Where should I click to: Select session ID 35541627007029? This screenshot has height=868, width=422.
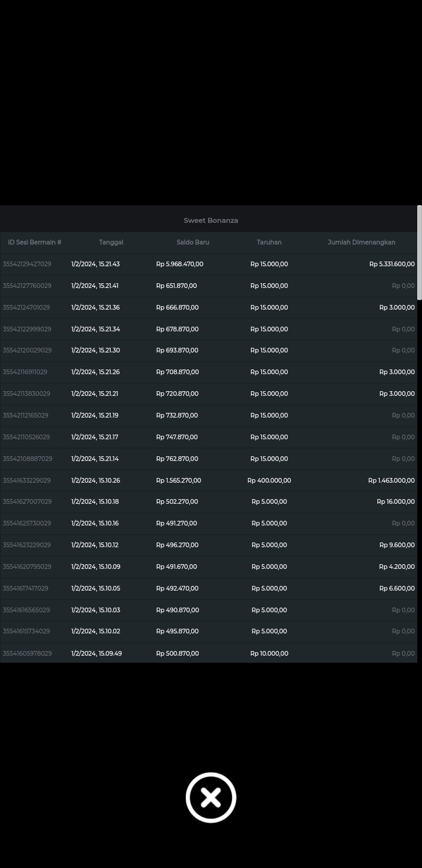click(27, 501)
